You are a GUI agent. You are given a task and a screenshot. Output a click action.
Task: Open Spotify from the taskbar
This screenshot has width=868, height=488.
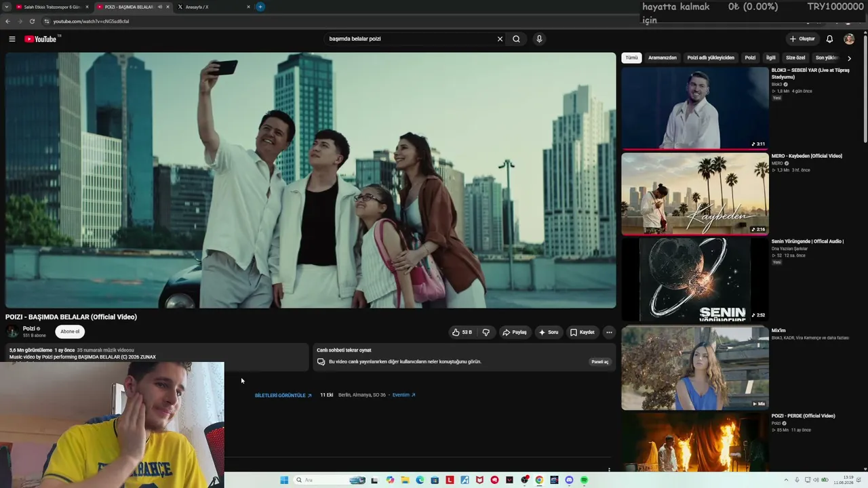[x=584, y=480]
